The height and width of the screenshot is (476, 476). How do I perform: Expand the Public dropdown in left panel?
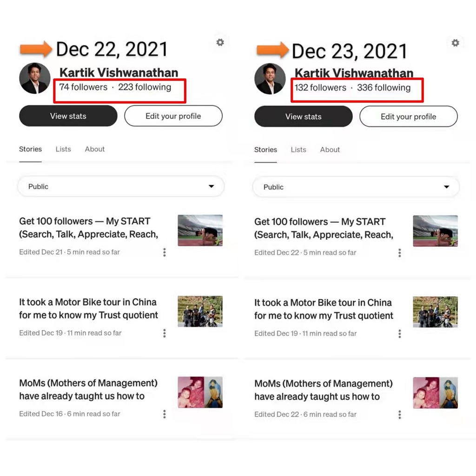coord(121,186)
